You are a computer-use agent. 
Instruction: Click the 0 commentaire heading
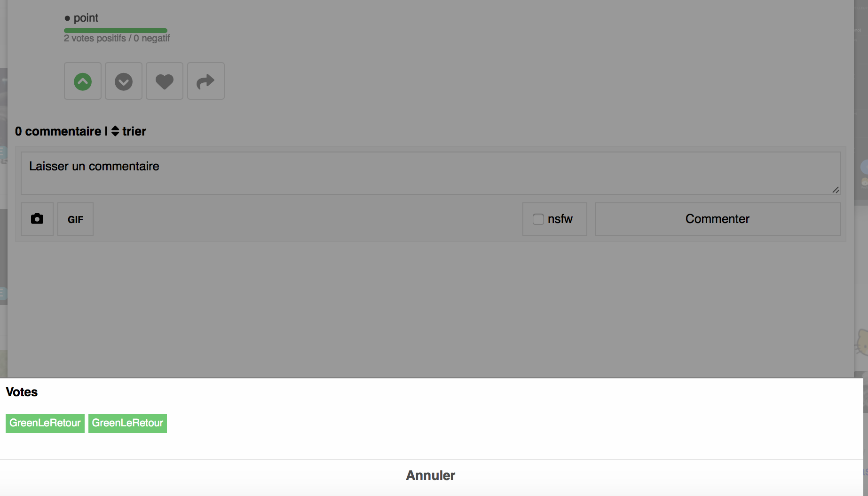click(58, 131)
